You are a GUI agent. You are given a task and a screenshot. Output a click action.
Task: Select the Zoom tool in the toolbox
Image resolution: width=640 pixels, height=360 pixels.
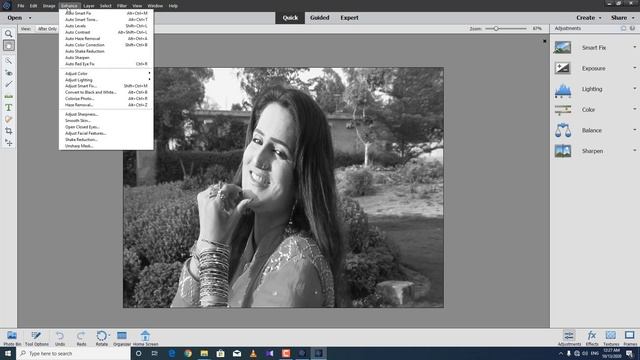(x=9, y=34)
